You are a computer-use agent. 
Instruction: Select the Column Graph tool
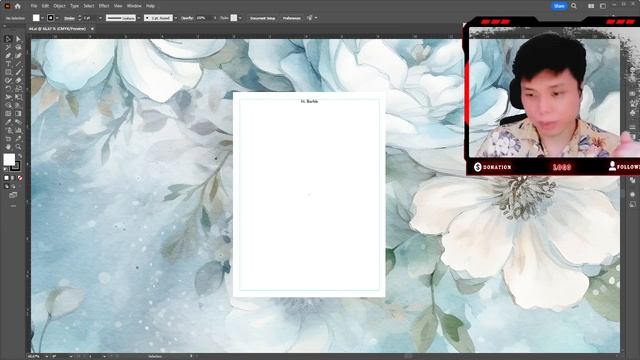point(18,131)
